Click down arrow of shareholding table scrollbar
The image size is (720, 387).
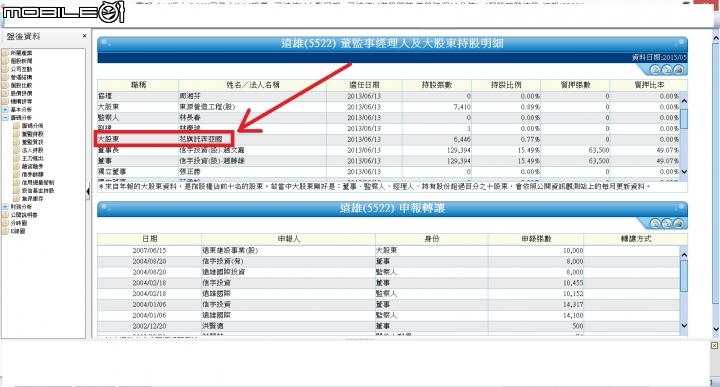point(684,172)
